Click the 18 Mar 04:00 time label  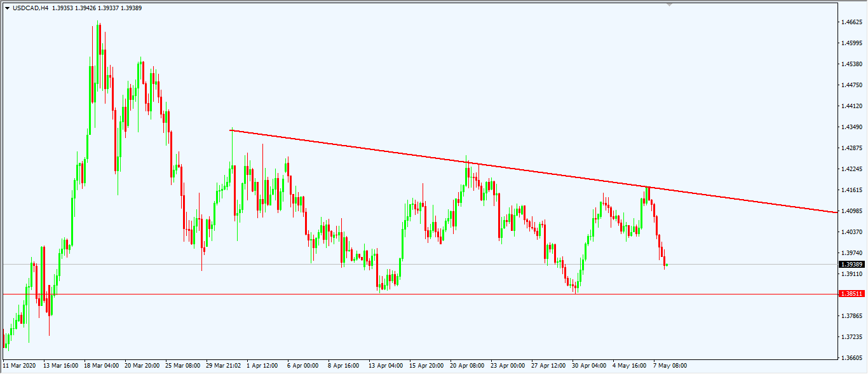click(101, 366)
